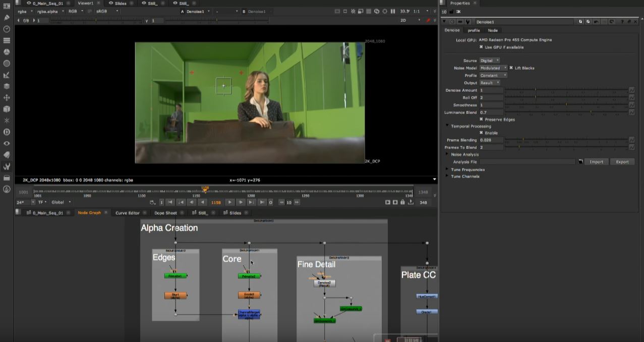Jump to the last frame button
Image resolution: width=644 pixels, height=342 pixels.
tap(261, 202)
